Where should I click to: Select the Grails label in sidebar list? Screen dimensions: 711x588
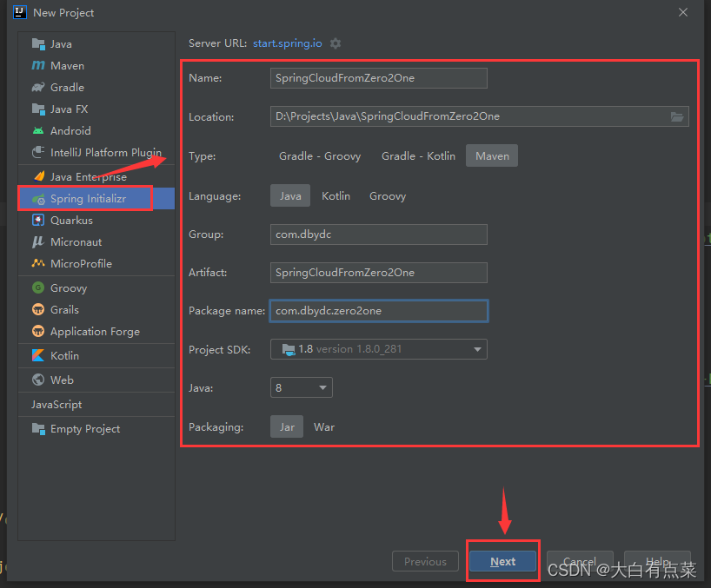pyautogui.click(x=65, y=309)
